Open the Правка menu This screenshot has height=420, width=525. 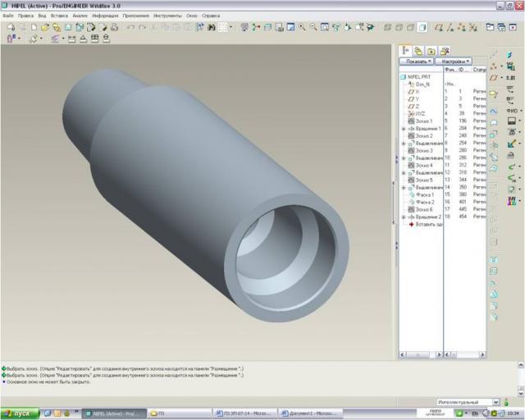point(25,16)
